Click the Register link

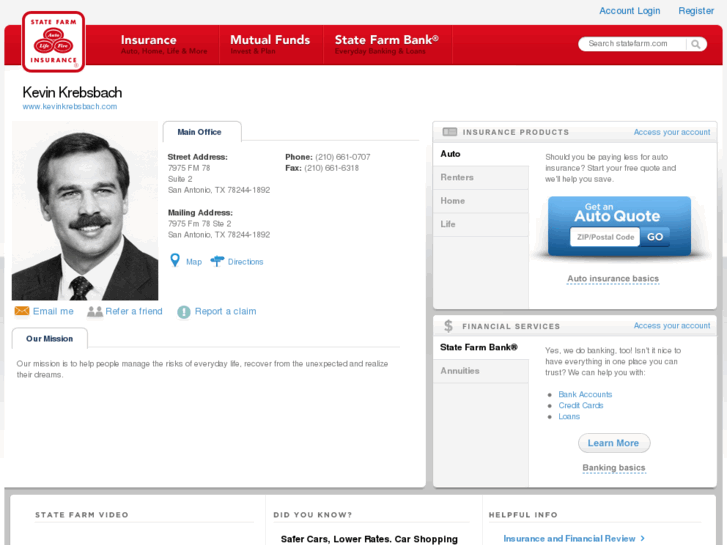pos(696,11)
